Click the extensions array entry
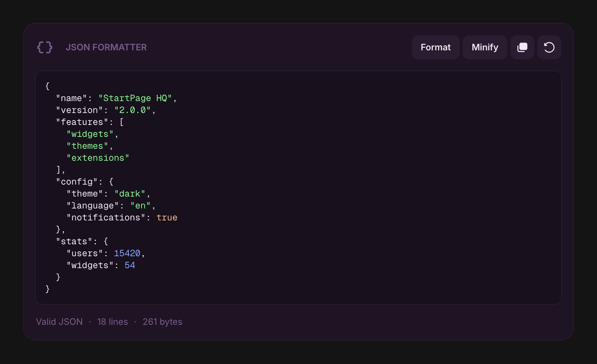This screenshot has height=364, width=597. click(x=97, y=158)
